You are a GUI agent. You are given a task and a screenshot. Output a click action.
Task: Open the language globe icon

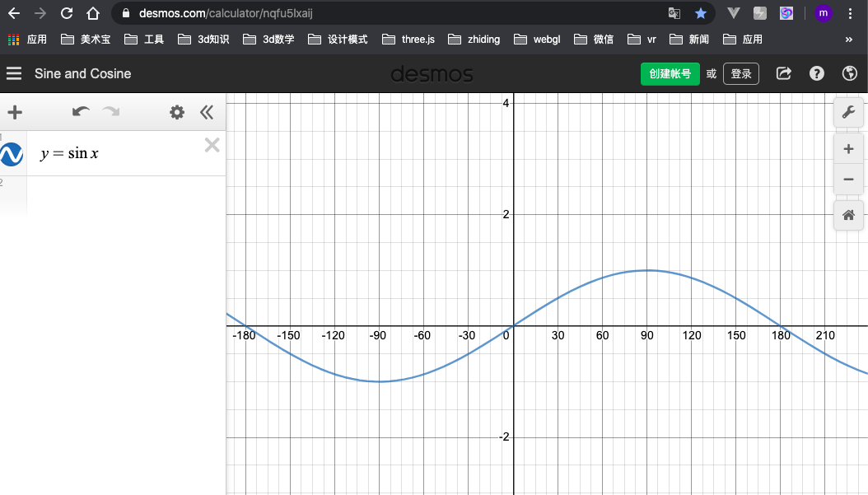(850, 73)
